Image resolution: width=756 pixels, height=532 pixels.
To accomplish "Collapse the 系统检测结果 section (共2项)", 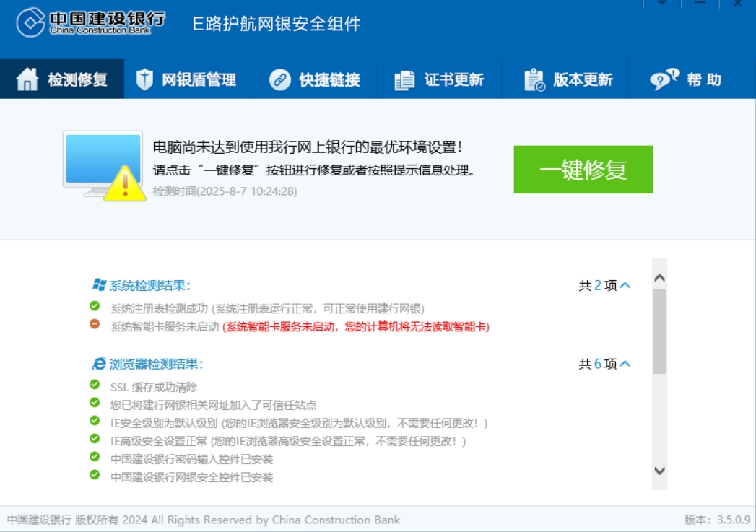I will pos(625,285).
